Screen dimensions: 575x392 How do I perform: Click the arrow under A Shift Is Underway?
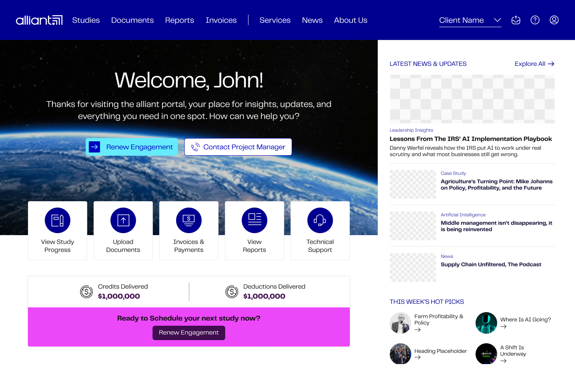504,361
